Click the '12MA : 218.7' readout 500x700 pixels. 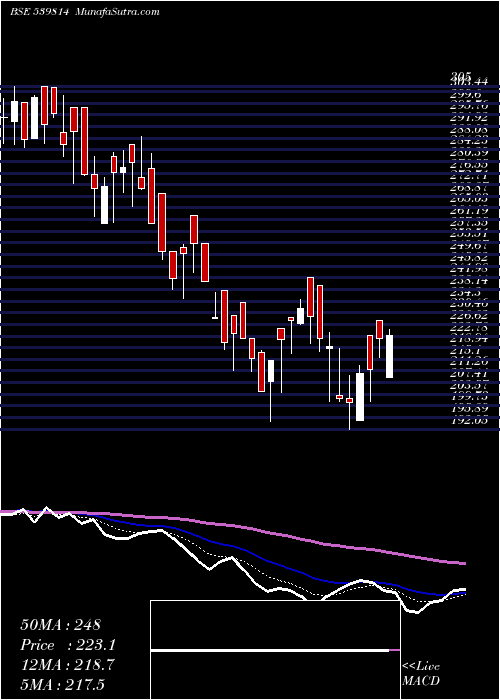pos(67,665)
